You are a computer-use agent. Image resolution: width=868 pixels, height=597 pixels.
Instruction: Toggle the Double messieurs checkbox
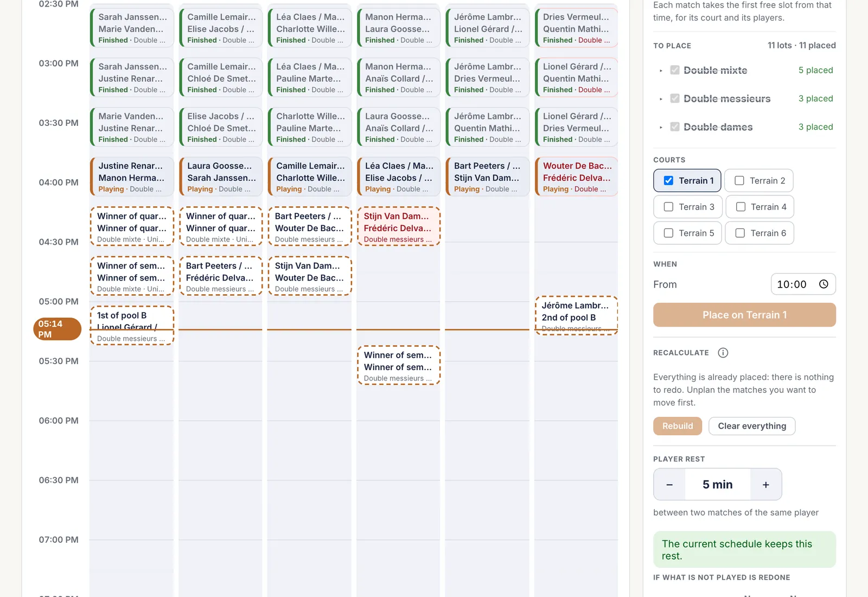[x=675, y=98]
